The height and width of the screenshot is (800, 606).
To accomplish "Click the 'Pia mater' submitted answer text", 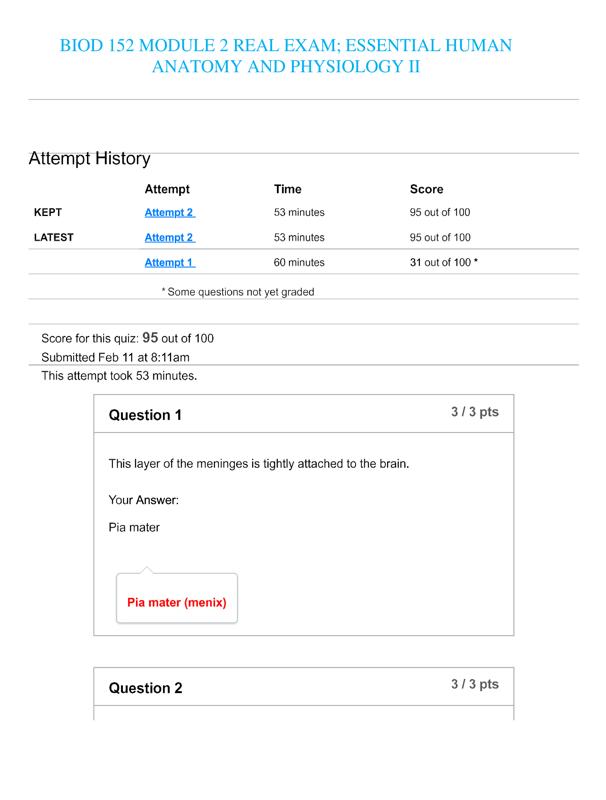I will click(x=134, y=527).
